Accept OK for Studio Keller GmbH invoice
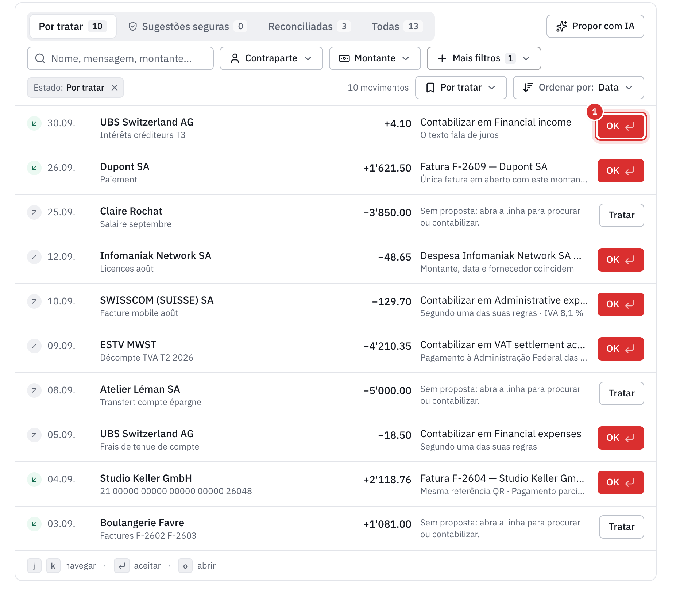680x616 pixels. coord(621,482)
